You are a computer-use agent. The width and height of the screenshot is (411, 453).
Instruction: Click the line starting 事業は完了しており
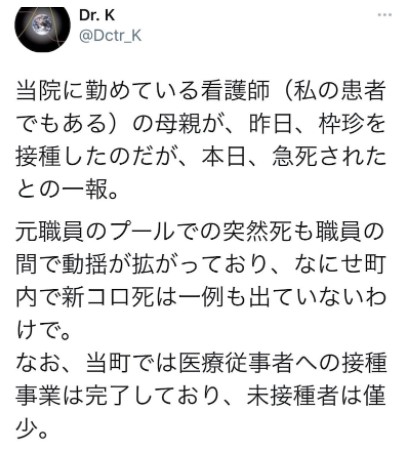click(x=201, y=395)
